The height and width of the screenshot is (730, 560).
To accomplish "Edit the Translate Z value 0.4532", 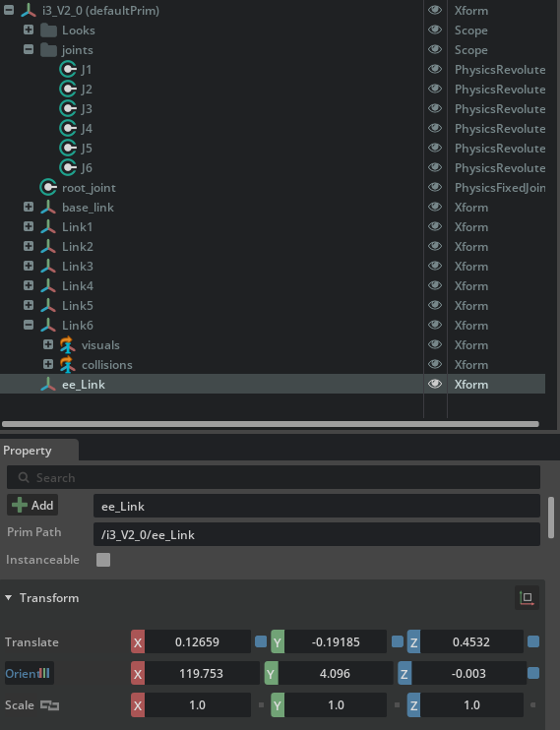I will point(471,642).
